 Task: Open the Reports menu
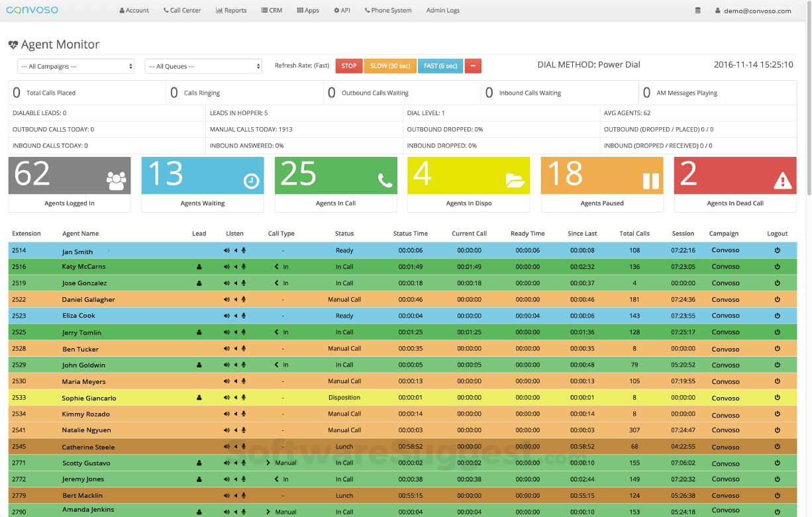click(231, 10)
